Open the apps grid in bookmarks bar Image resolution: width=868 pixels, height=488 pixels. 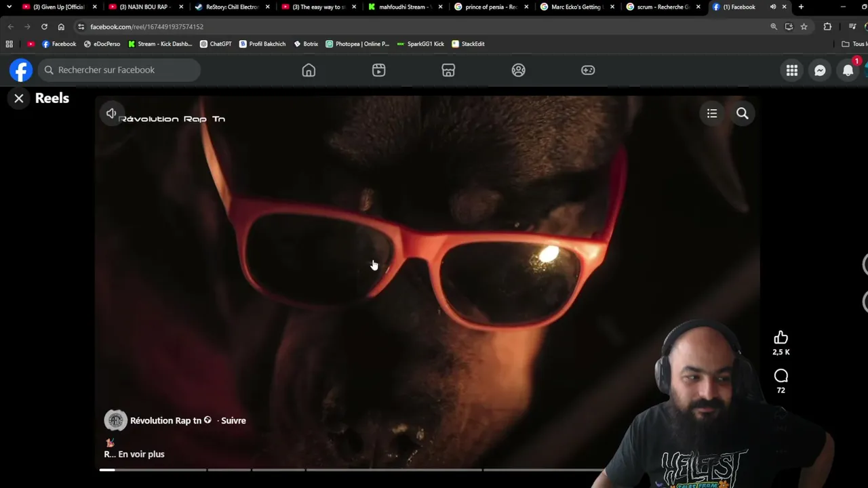click(9, 44)
